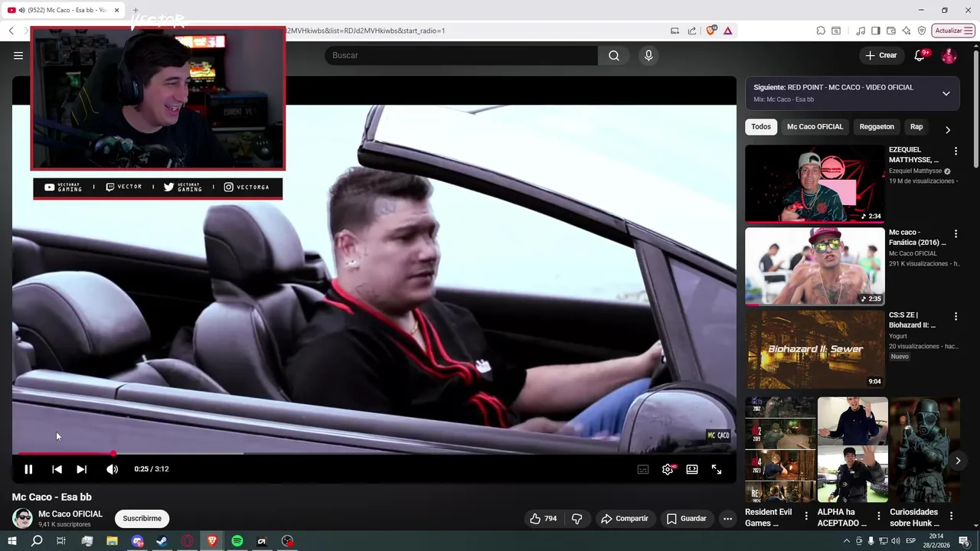
Task: Open the three-dot more actions menu below the video
Action: pos(727,518)
